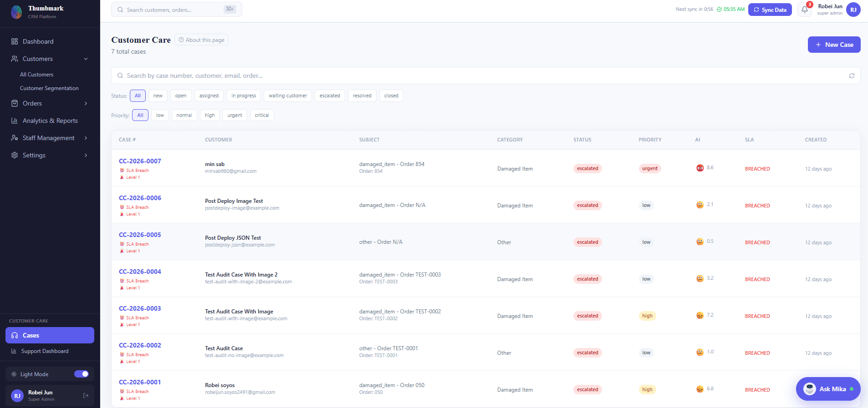Click the logout icon beside Robei Jun
The height and width of the screenshot is (408, 868).
coord(86,396)
